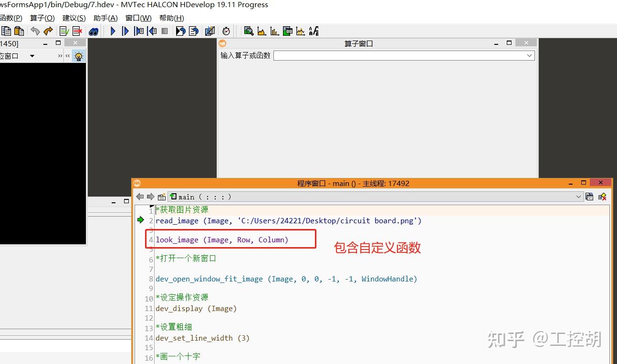
Task: Click the look_image code line
Action: click(x=222, y=240)
